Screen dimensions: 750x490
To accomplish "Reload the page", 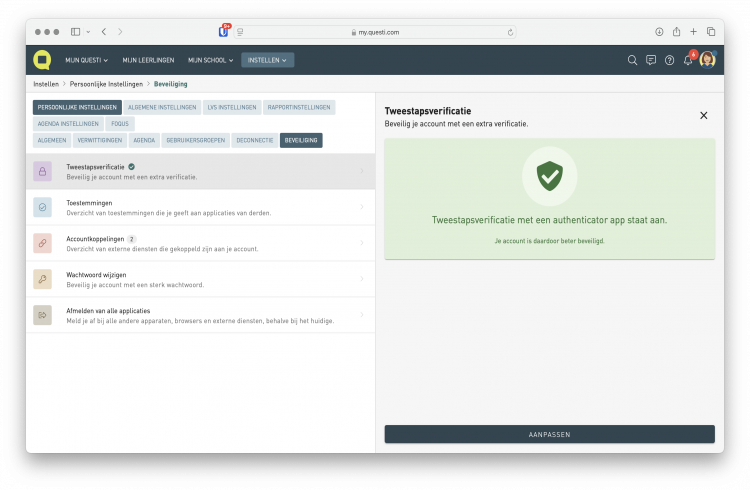I will click(x=510, y=33).
